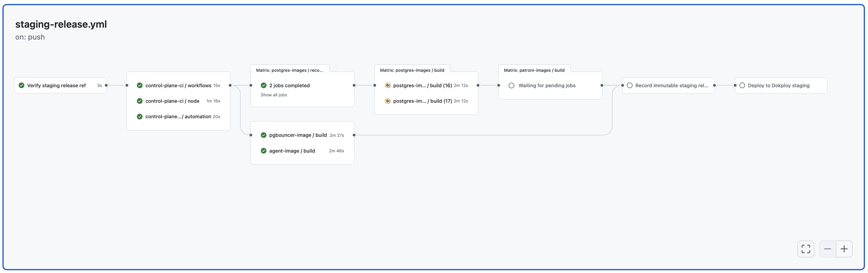The image size is (868, 273).
Task: Click 2m 12s duration of postgres build (16)
Action: coord(460,85)
